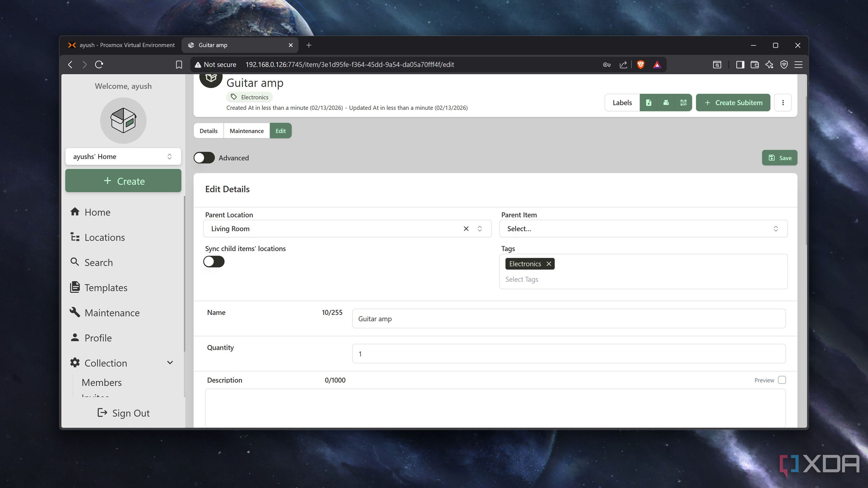Viewport: 868px width, 488px height.
Task: Click the green Create button
Action: [x=123, y=181]
